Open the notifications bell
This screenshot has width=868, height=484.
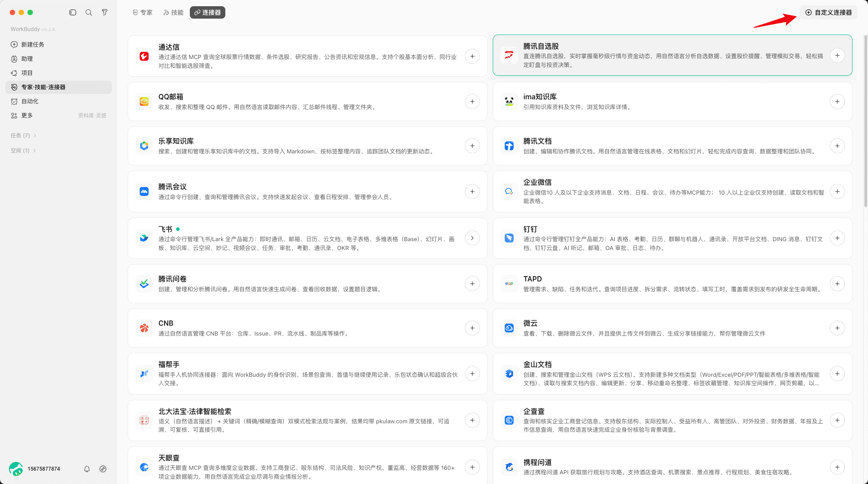pyautogui.click(x=87, y=469)
